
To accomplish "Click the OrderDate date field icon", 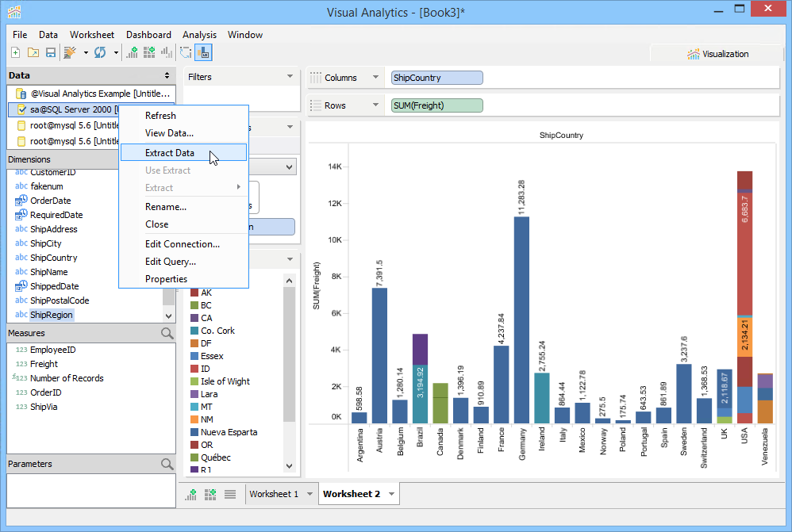I will [21, 201].
